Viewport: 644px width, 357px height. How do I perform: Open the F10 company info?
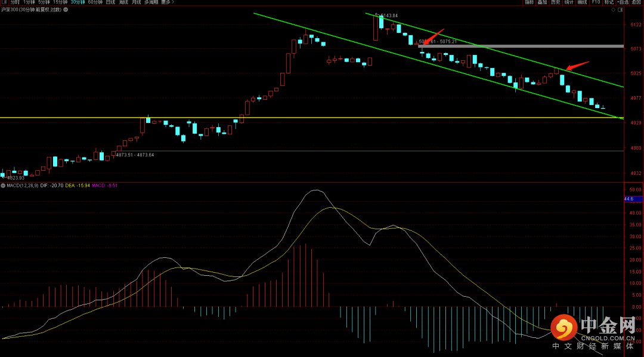pos(595,2)
